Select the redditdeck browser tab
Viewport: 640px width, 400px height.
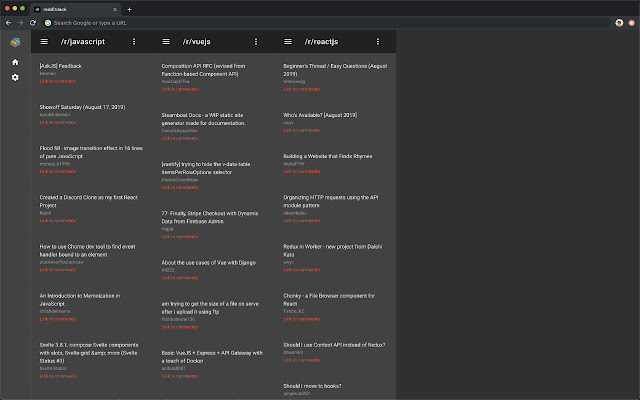click(75, 9)
